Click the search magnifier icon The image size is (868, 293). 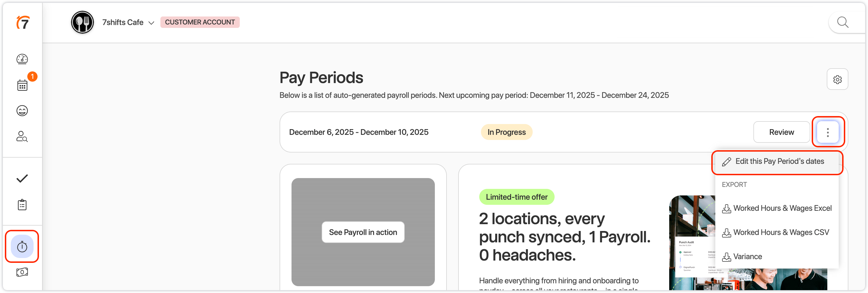coord(843,22)
